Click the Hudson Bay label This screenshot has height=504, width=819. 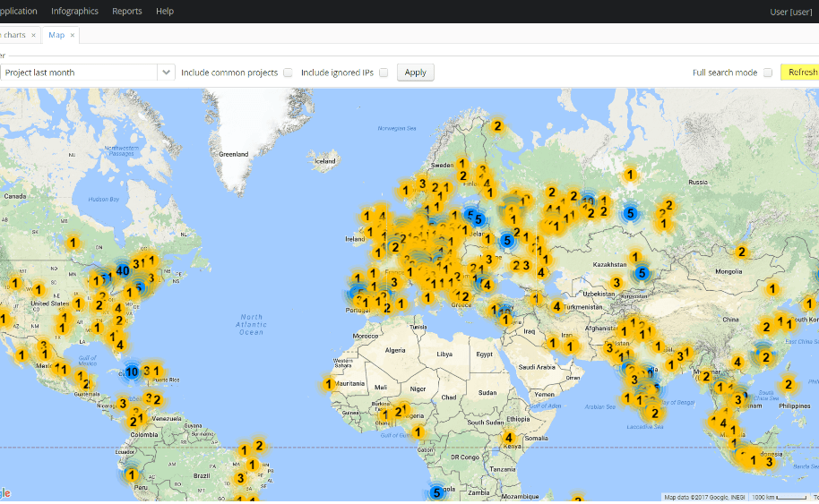coord(103,200)
